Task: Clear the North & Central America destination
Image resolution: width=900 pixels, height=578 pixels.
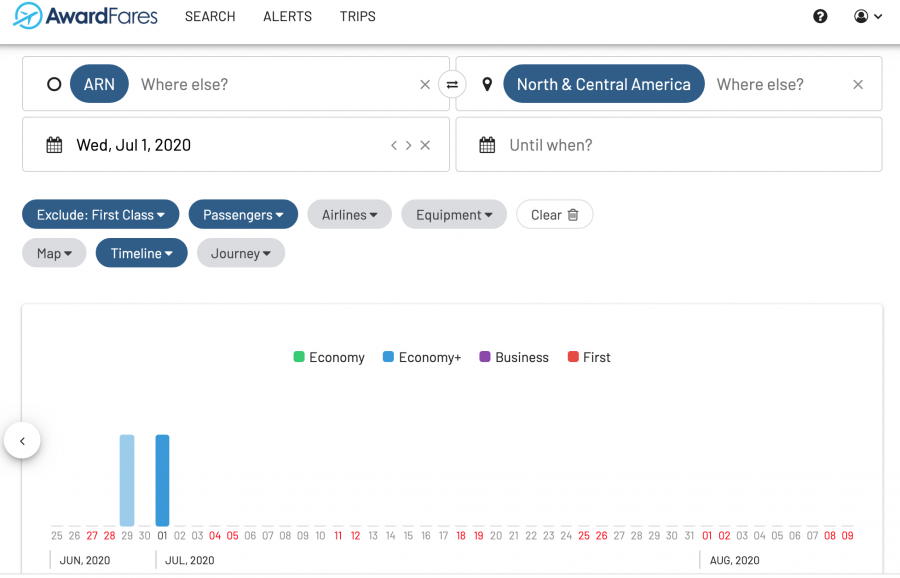Action: click(857, 85)
